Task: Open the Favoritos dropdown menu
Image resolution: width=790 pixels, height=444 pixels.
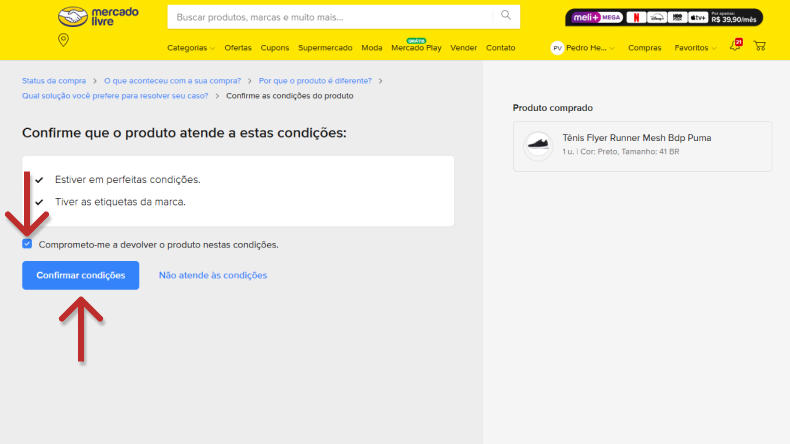Action: tap(695, 48)
